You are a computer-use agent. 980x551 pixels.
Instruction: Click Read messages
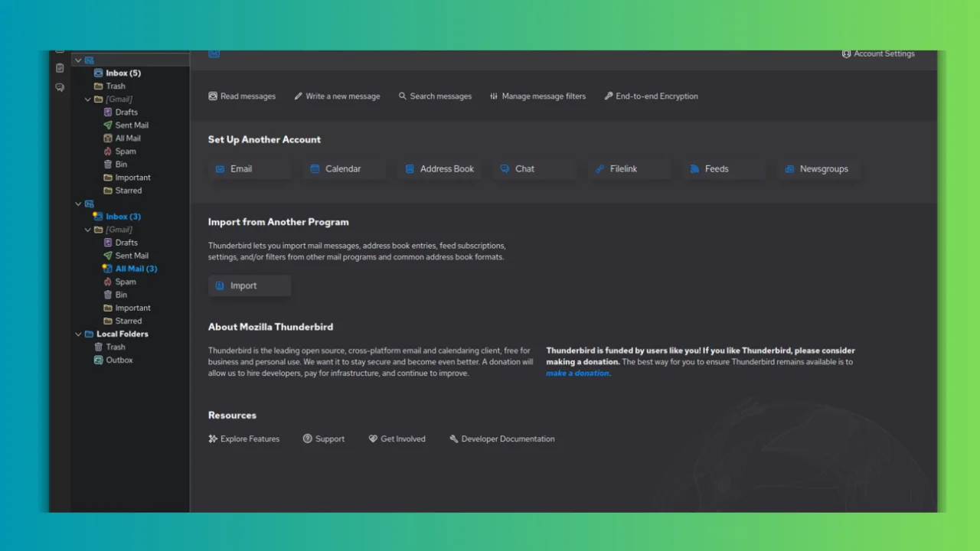tap(242, 96)
